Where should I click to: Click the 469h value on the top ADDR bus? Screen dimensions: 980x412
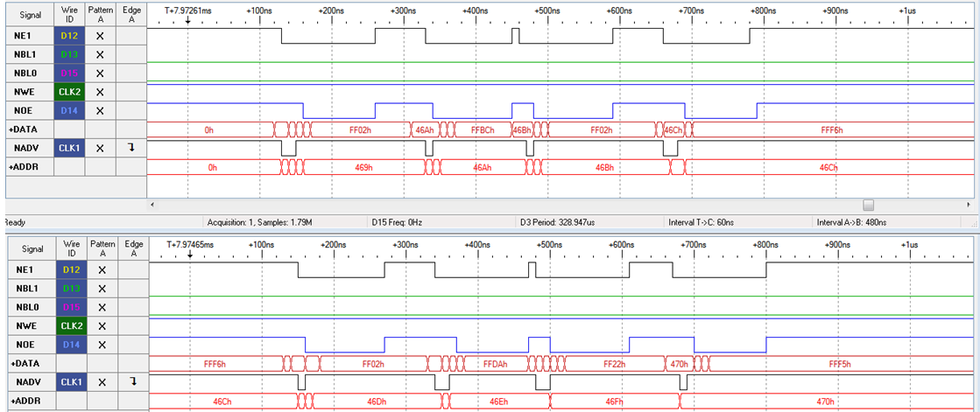point(363,167)
